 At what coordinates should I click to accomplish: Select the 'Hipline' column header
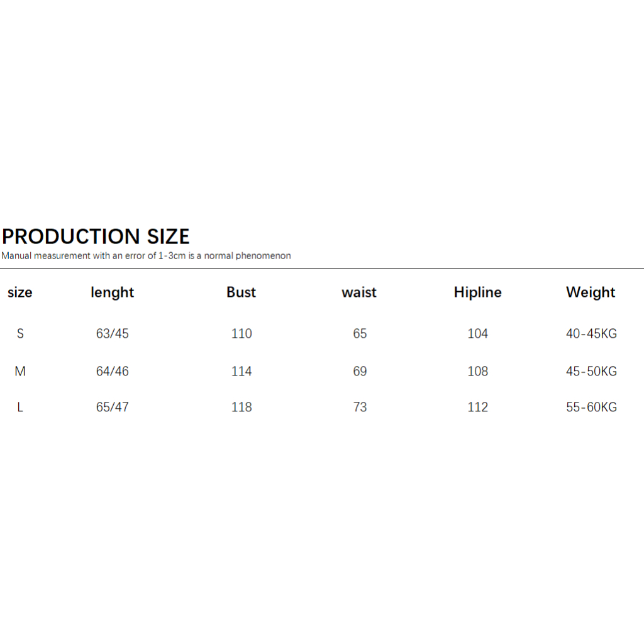point(478,292)
